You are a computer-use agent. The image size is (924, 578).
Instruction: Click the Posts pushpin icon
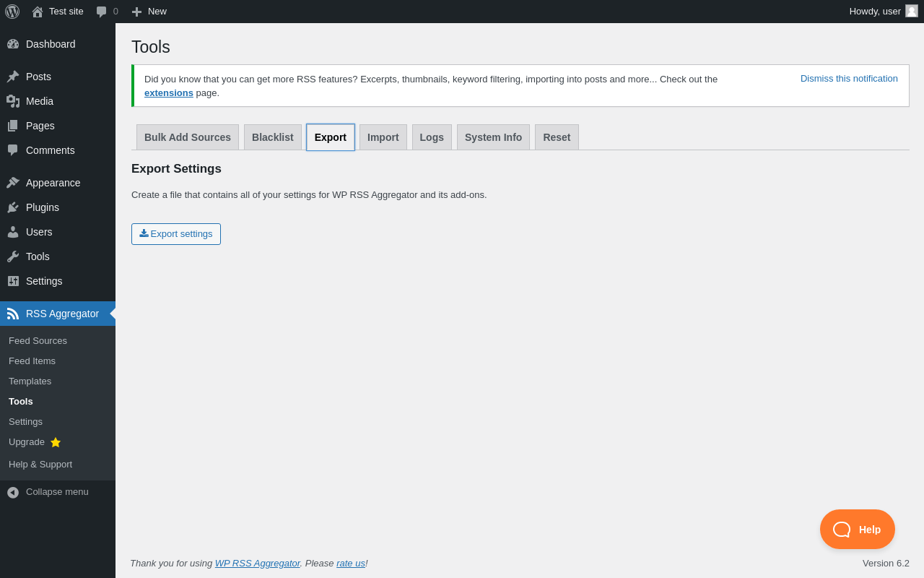click(x=13, y=77)
